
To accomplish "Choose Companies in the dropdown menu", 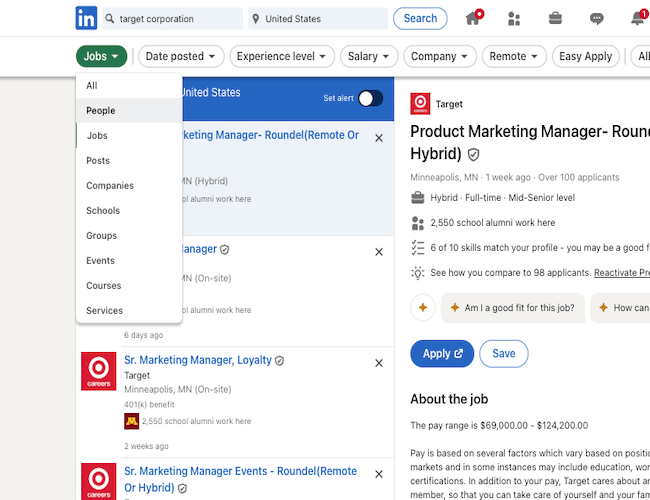I will [x=110, y=186].
